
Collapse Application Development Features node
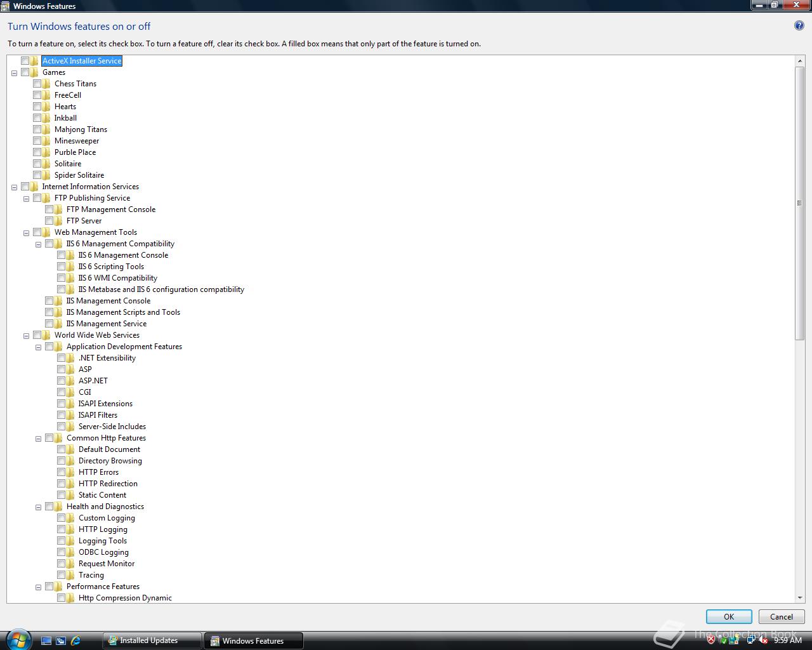pyautogui.click(x=38, y=347)
